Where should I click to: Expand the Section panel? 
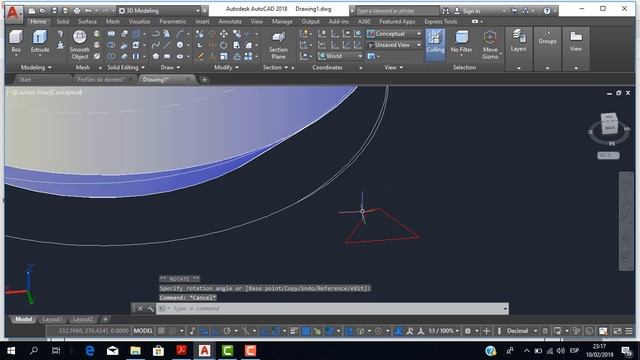tap(275, 67)
